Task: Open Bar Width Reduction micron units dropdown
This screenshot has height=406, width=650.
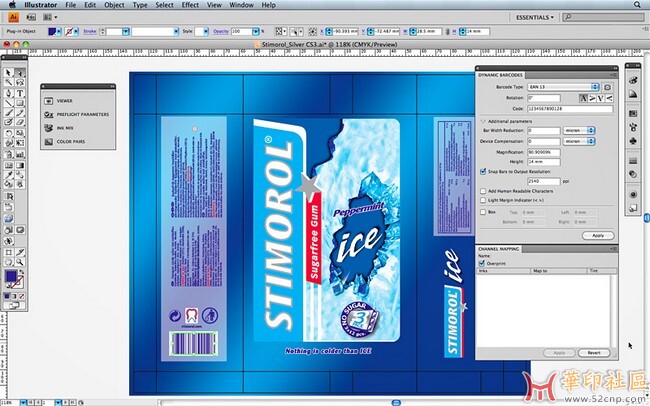Action: click(x=579, y=130)
